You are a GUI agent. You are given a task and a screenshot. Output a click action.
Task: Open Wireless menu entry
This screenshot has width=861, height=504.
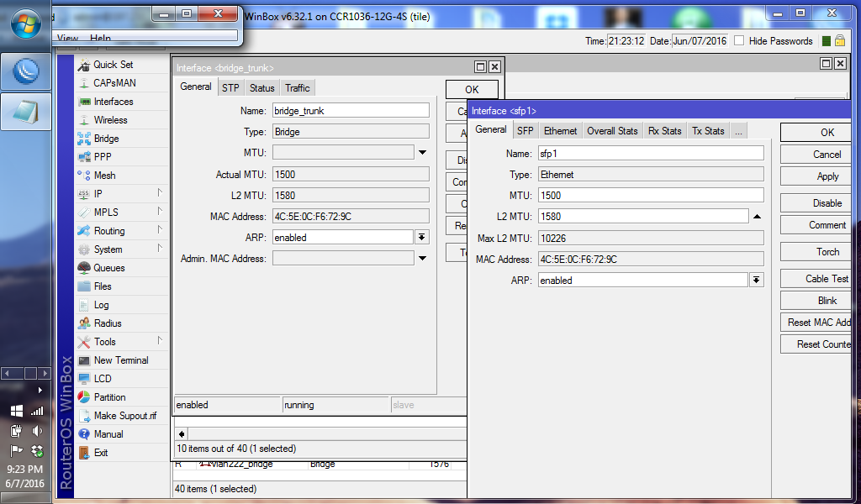pyautogui.click(x=121, y=120)
